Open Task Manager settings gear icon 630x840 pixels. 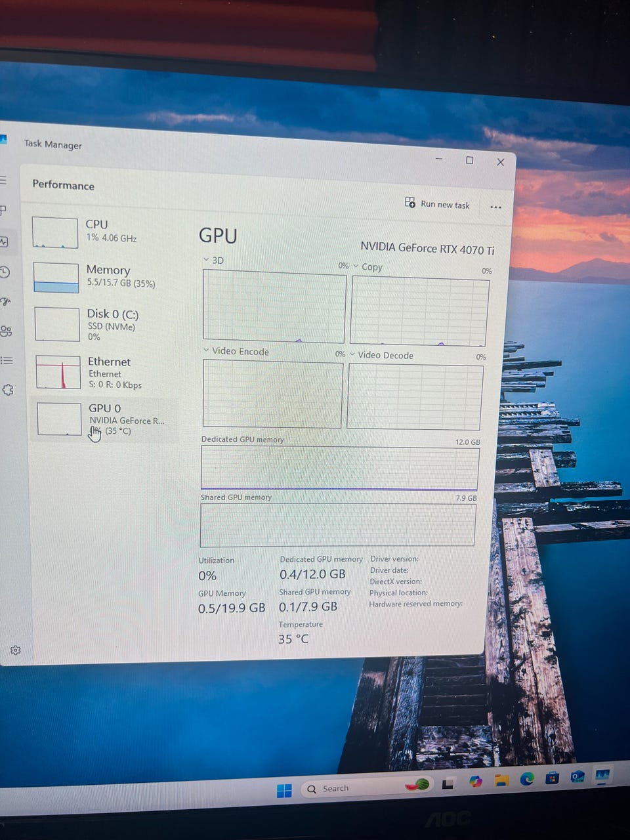click(16, 650)
